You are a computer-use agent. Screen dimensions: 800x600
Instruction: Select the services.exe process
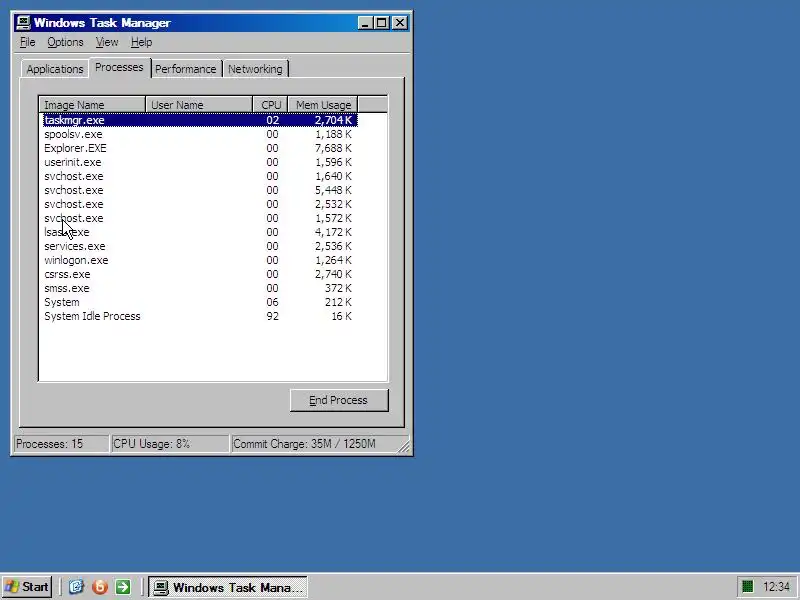(200, 246)
